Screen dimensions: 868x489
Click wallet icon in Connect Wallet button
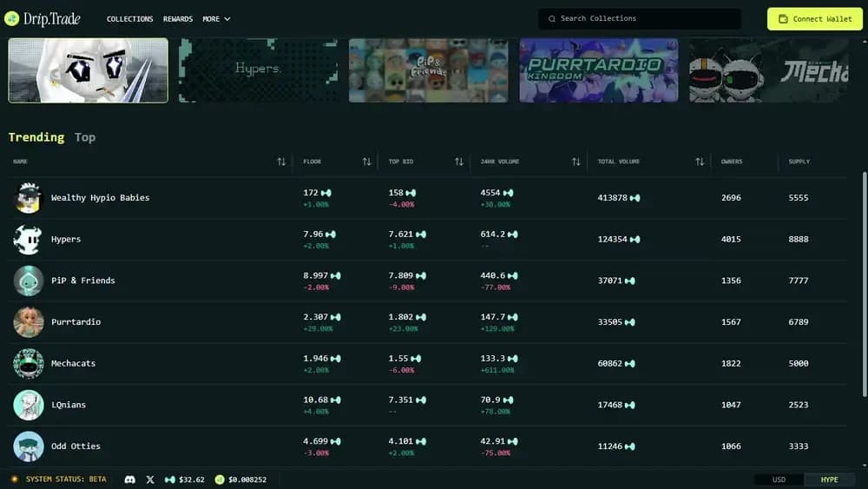[783, 19]
